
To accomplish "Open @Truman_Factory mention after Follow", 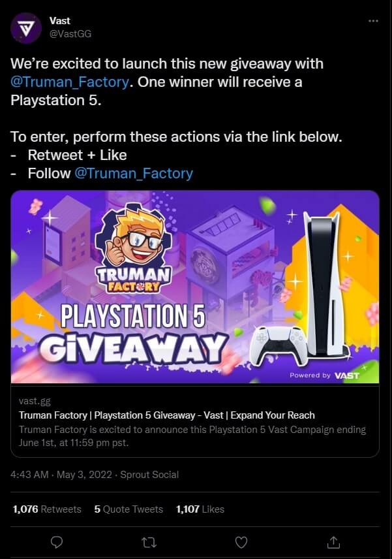I will pyautogui.click(x=134, y=173).
